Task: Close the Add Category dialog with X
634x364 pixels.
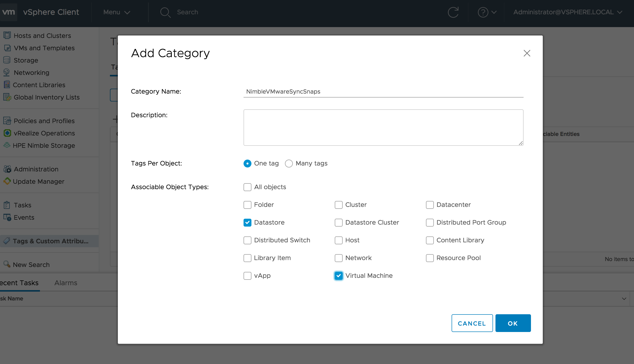Action: pyautogui.click(x=527, y=53)
